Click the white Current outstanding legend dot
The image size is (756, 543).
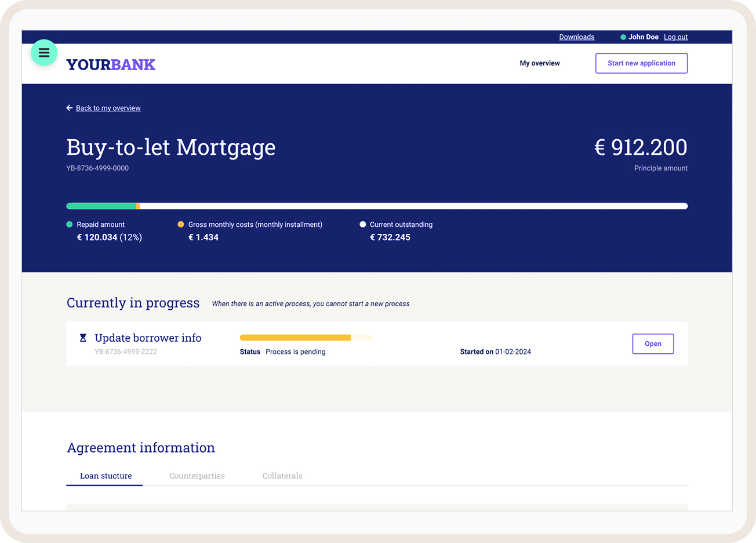363,225
